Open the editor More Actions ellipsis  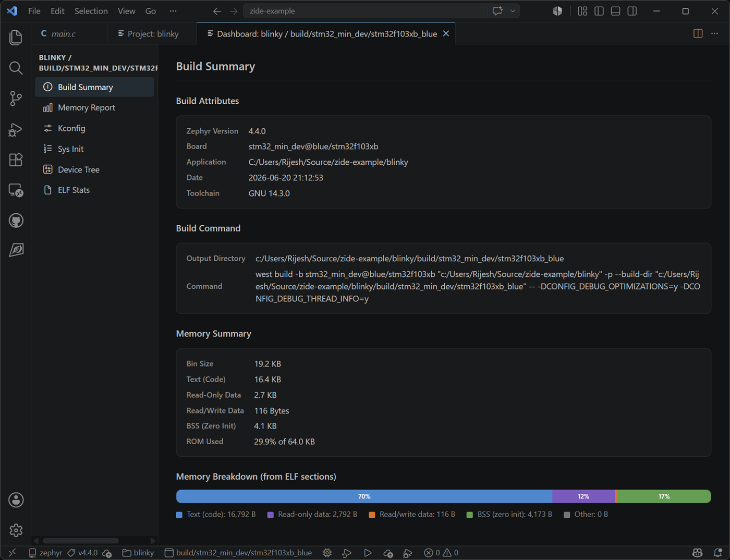click(714, 33)
